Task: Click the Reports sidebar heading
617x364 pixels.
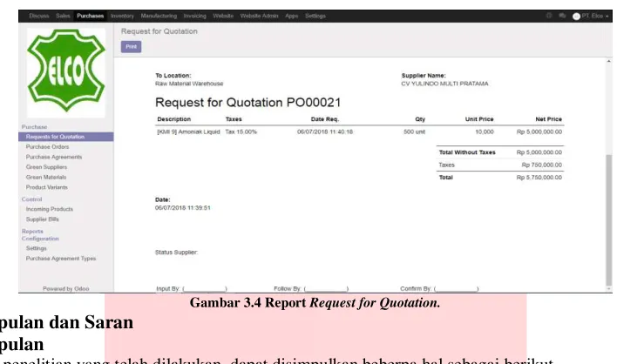Action: tap(32, 232)
